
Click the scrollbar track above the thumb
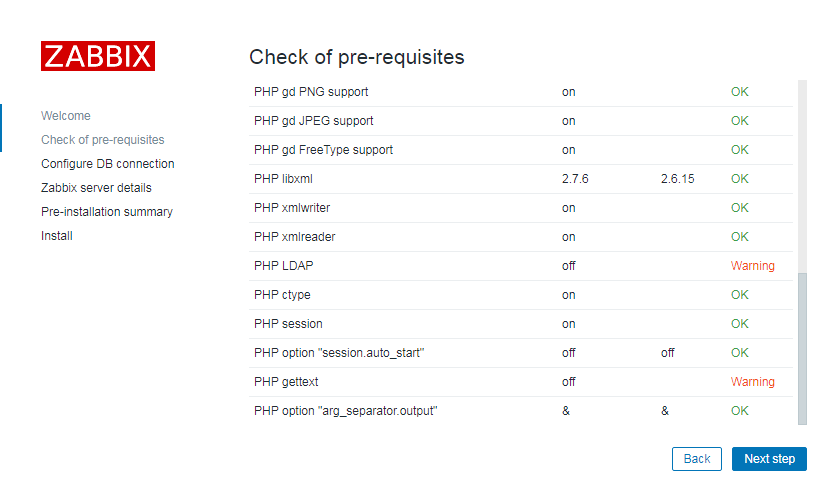coord(802,177)
